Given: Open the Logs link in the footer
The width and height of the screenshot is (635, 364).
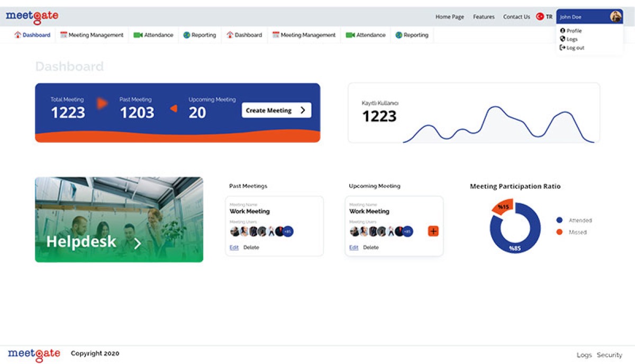Looking at the screenshot, I should point(584,355).
